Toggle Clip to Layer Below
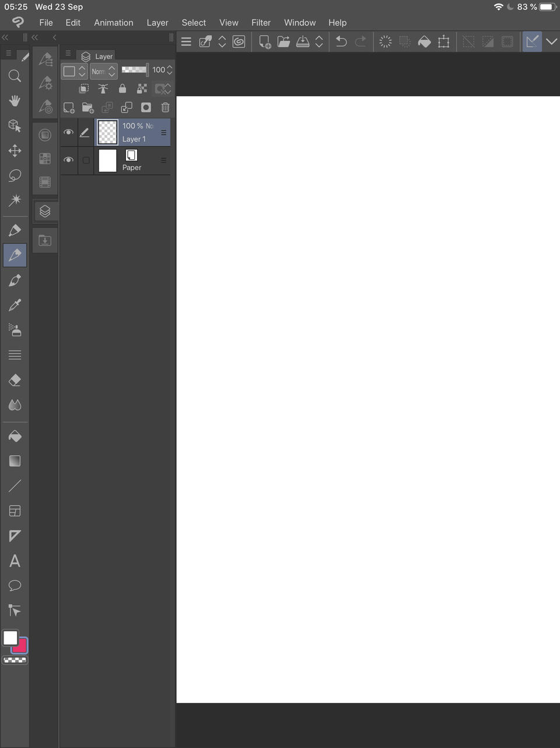560x748 pixels. click(84, 89)
